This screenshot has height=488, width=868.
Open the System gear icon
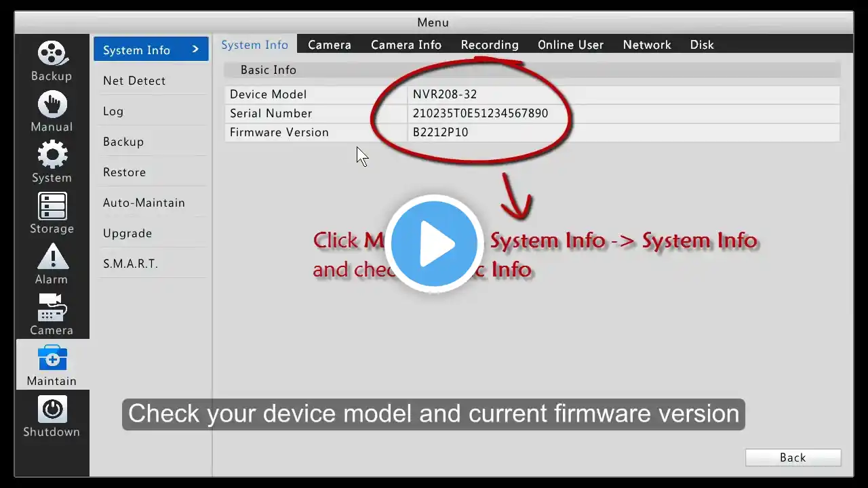click(x=52, y=155)
